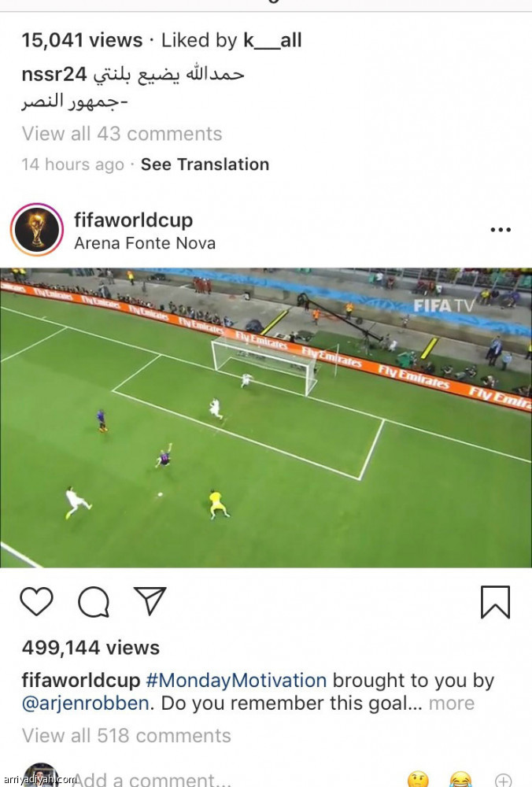Open comments via speech bubble icon
The height and width of the screenshot is (787, 532).
[94, 601]
